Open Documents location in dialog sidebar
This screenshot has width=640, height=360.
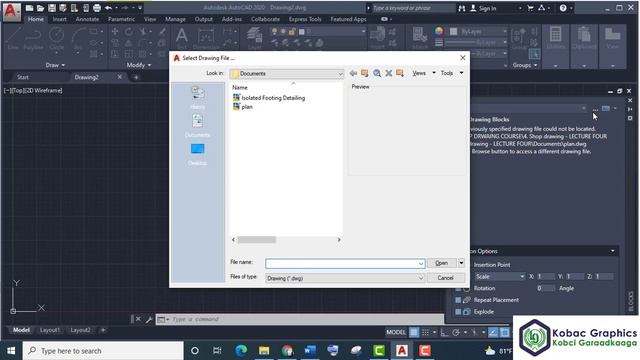pyautogui.click(x=198, y=126)
